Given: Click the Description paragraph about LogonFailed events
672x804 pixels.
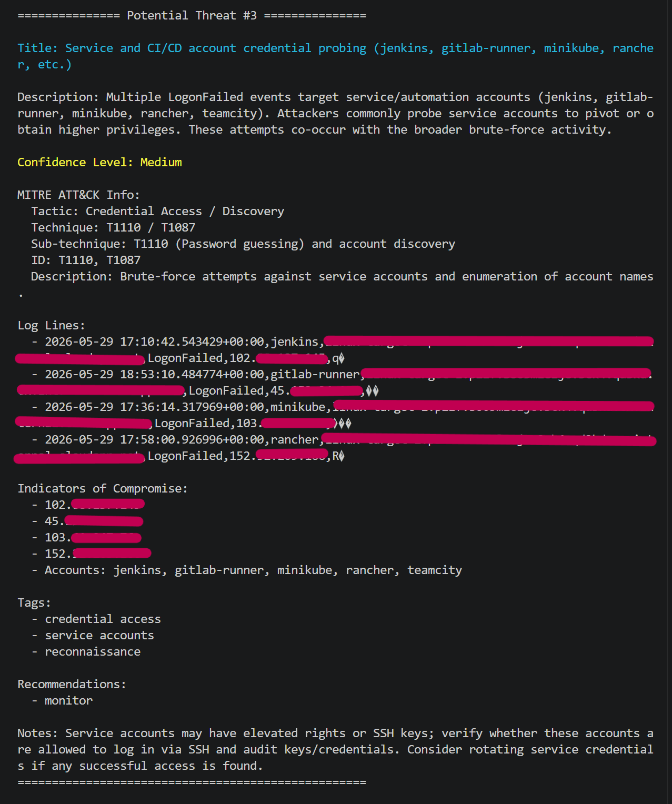Looking at the screenshot, I should (x=336, y=113).
